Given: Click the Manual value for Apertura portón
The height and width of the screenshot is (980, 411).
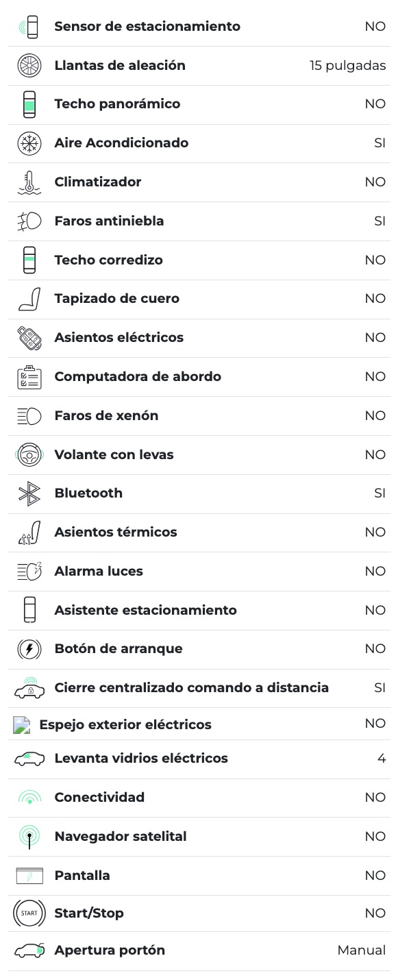Looking at the screenshot, I should tap(361, 951).
